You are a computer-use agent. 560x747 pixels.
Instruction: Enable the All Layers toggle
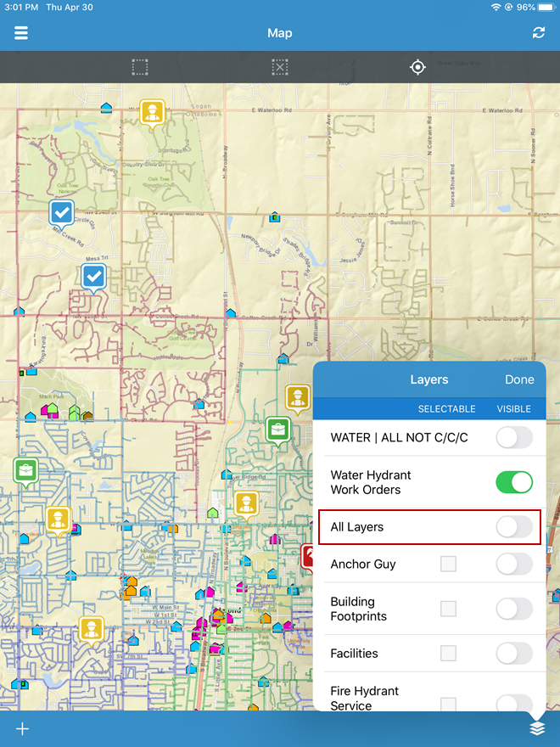(514, 527)
